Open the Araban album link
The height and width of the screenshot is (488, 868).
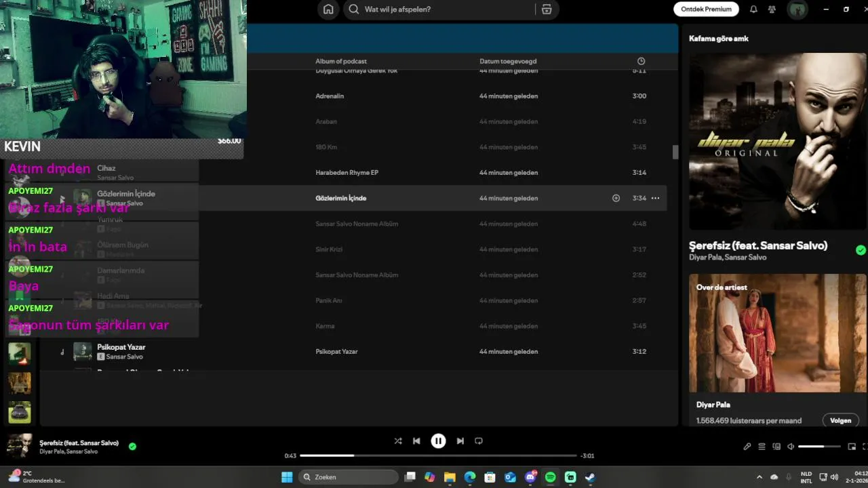(326, 122)
